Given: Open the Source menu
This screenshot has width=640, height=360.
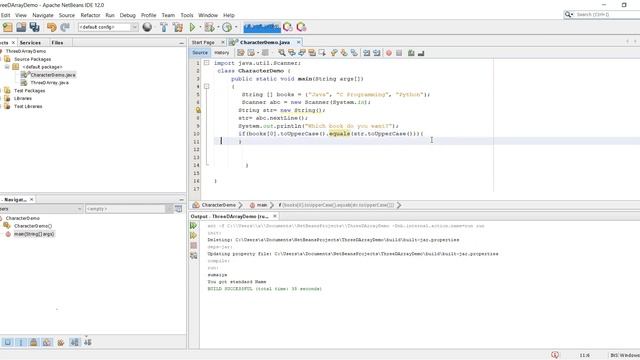Looking at the screenshot, I should [67, 15].
